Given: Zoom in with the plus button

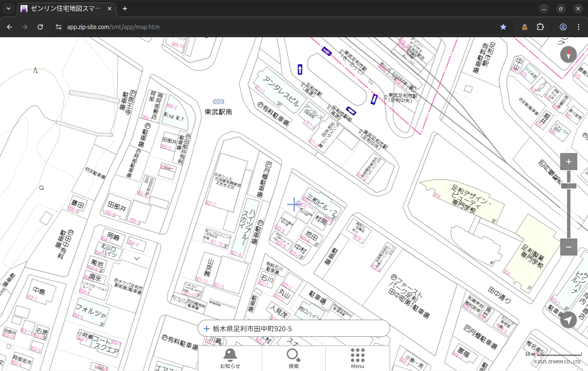Looking at the screenshot, I should click(568, 162).
